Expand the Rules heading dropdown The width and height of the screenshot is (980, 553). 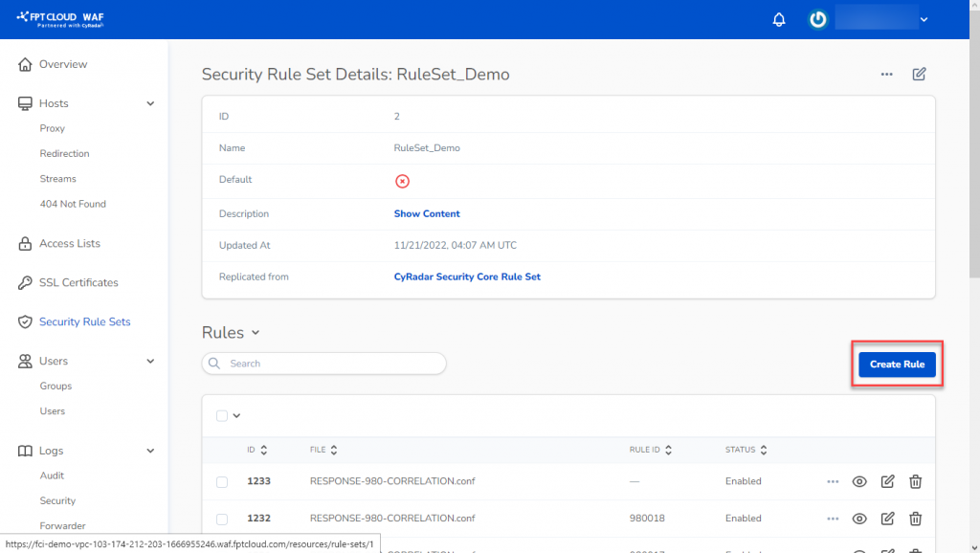pyautogui.click(x=255, y=333)
